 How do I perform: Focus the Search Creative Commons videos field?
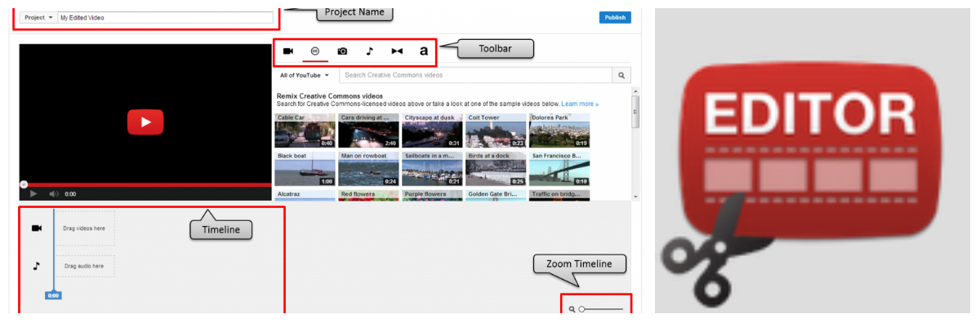coord(476,75)
